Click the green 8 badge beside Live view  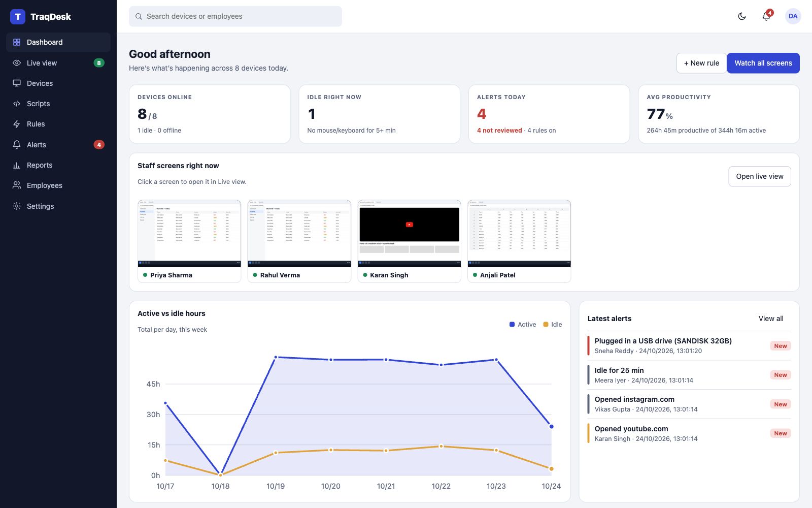tap(99, 63)
